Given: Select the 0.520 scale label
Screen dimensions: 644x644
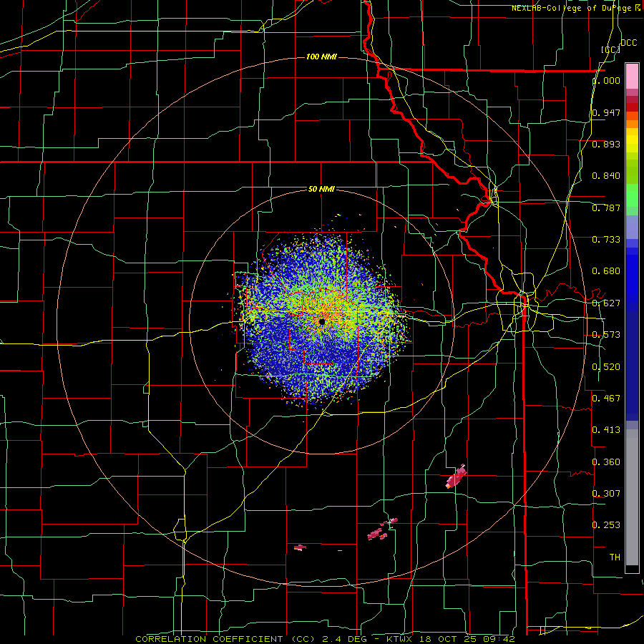Looking at the screenshot, I should 606,367.
